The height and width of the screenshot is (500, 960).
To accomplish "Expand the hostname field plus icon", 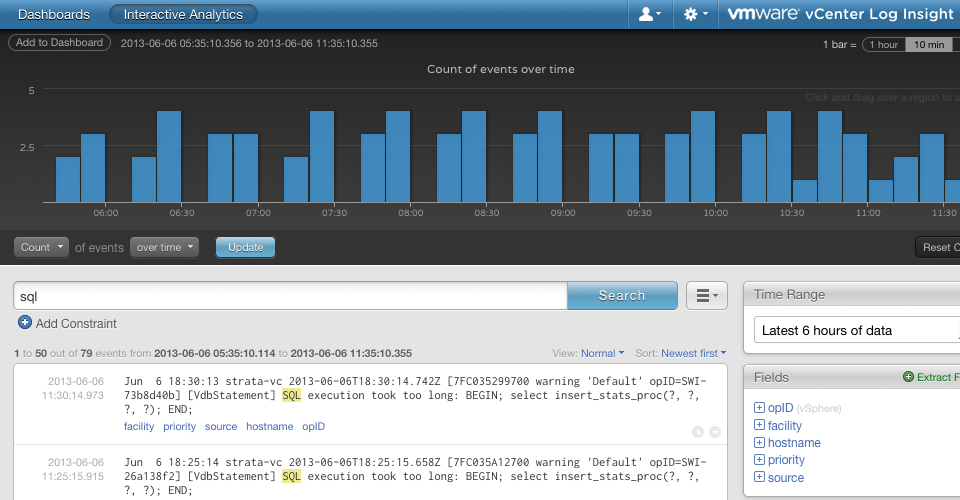I will [x=759, y=442].
